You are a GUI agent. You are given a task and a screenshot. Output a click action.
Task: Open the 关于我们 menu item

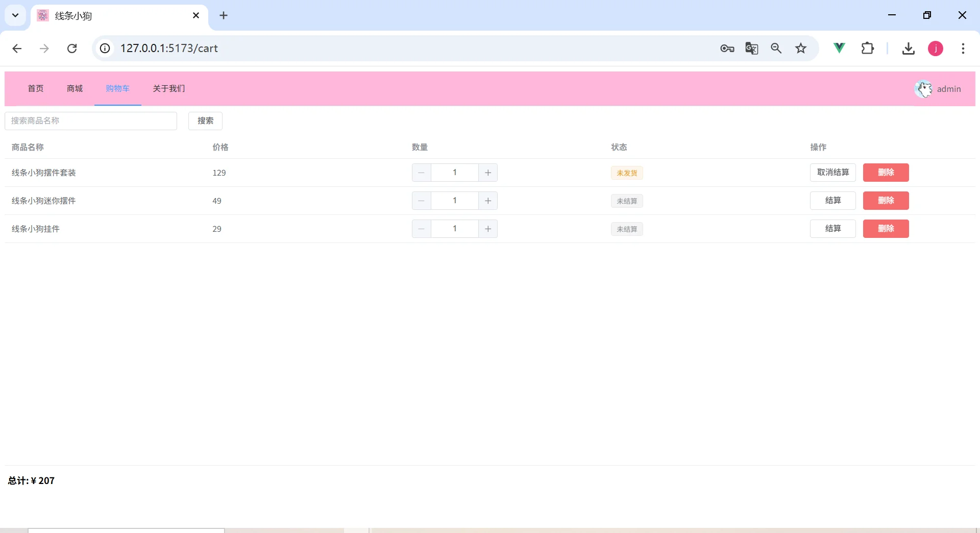[169, 89]
